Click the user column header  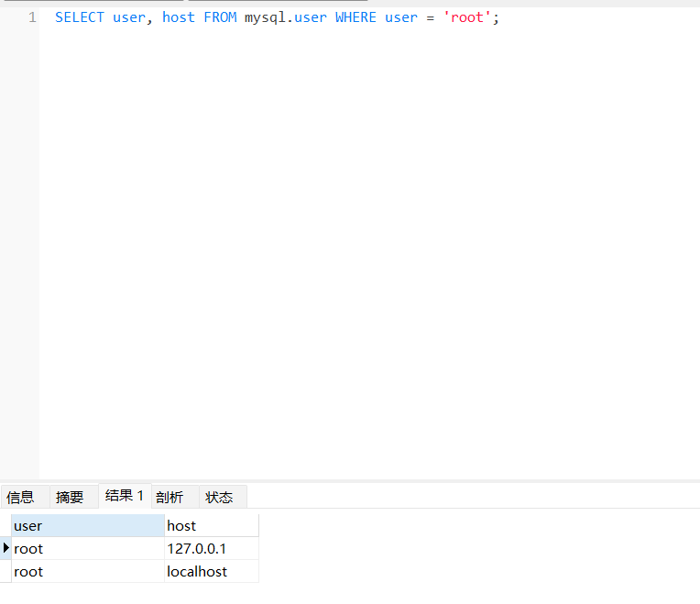click(88, 525)
